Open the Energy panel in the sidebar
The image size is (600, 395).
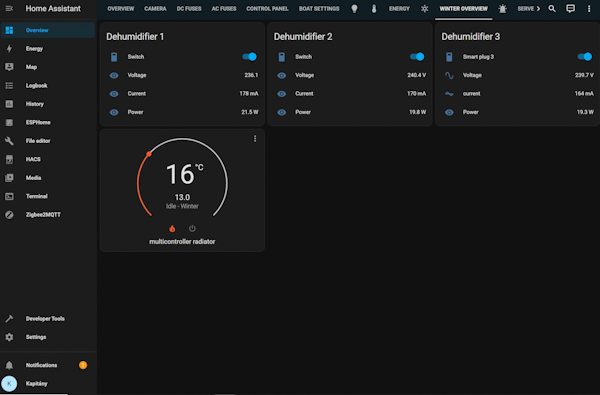[x=48, y=49]
